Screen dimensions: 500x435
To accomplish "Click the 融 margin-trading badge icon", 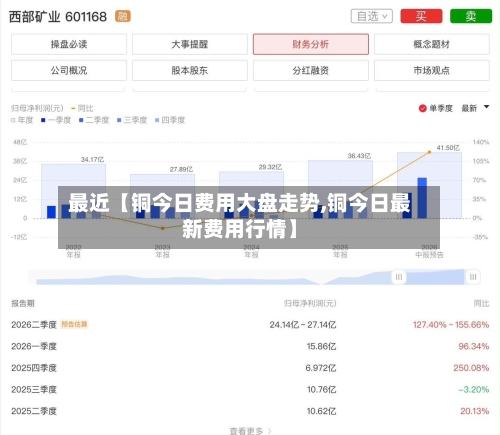I will click(x=123, y=16).
